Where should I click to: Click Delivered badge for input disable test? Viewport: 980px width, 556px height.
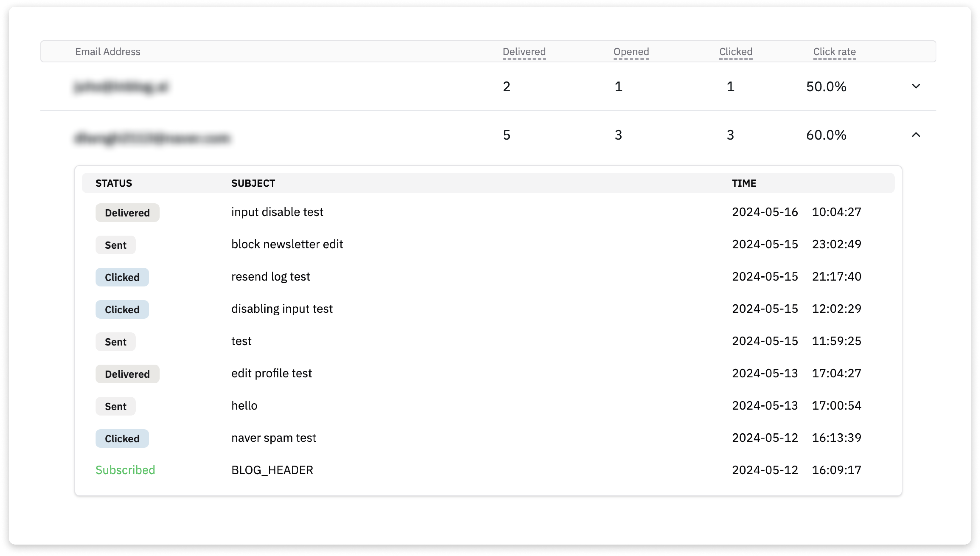tap(127, 213)
